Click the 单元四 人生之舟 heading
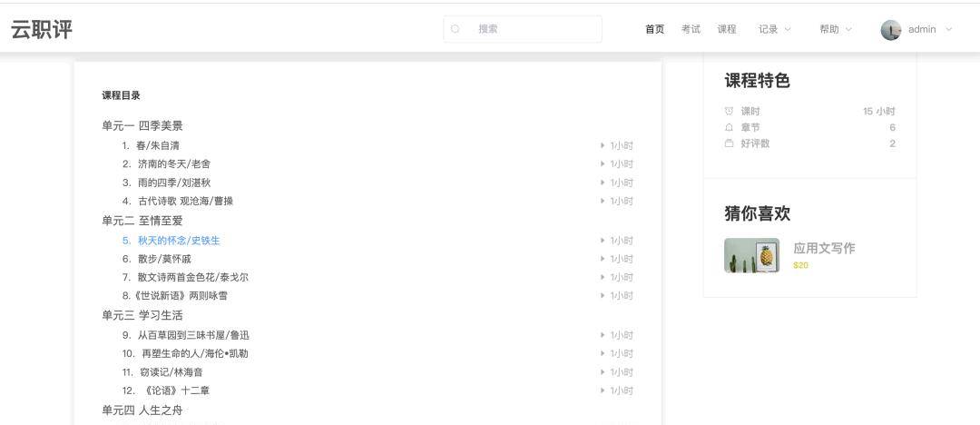980x425 pixels. 142,410
